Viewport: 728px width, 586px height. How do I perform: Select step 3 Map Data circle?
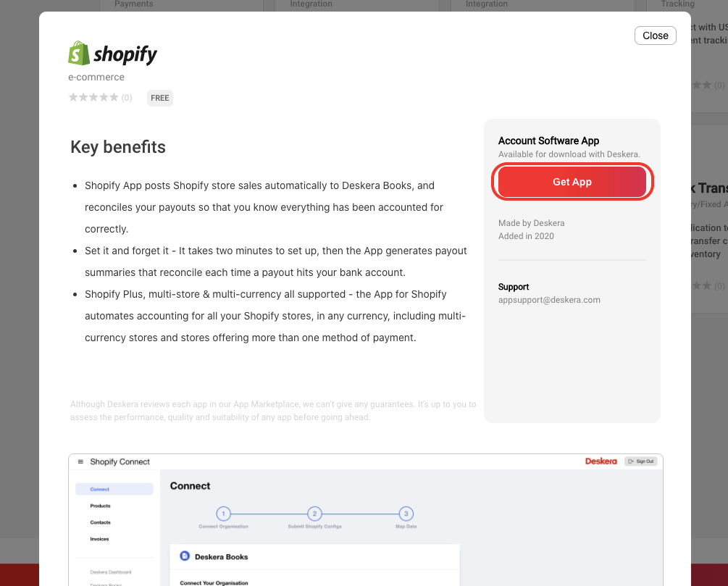[x=406, y=514]
